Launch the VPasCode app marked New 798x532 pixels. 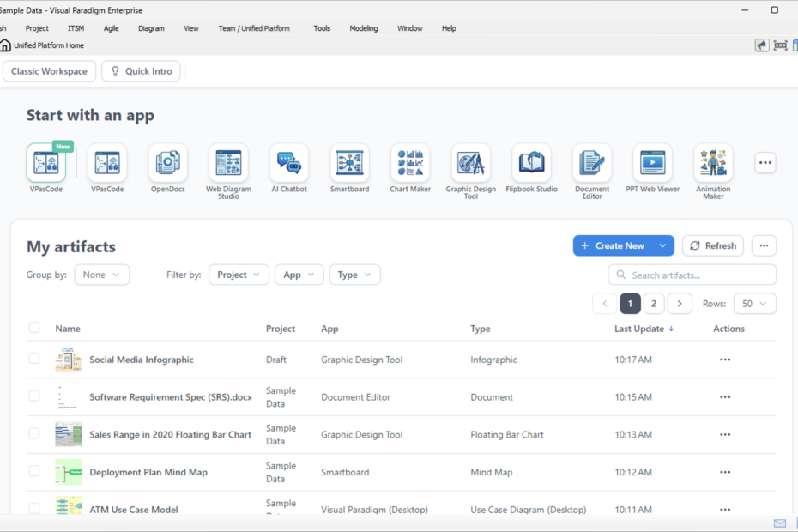[46, 163]
